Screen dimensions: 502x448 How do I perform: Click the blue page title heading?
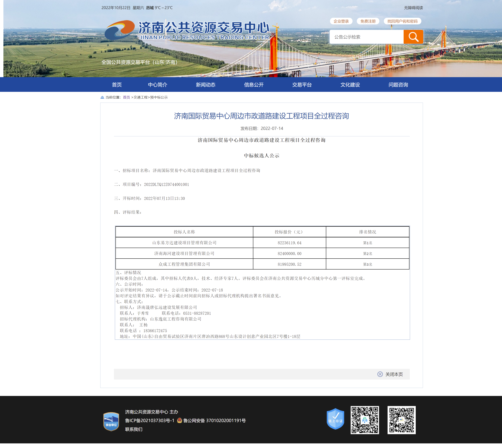point(261,116)
